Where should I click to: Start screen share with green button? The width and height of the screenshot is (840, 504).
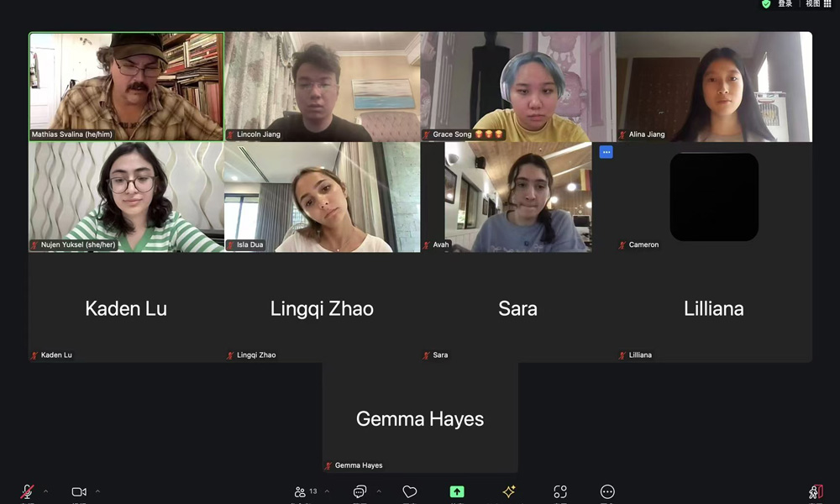[457, 491]
